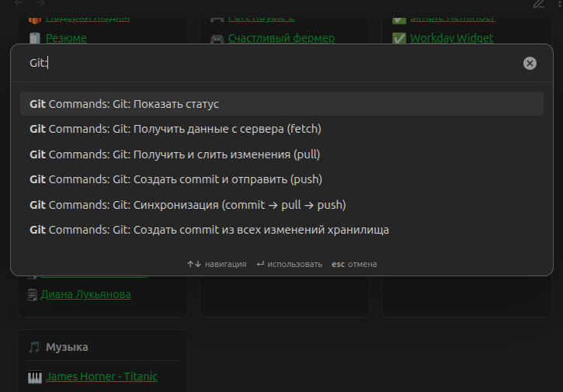
Task: Click the 'esc отмена' hint text
Action: [x=354, y=264]
